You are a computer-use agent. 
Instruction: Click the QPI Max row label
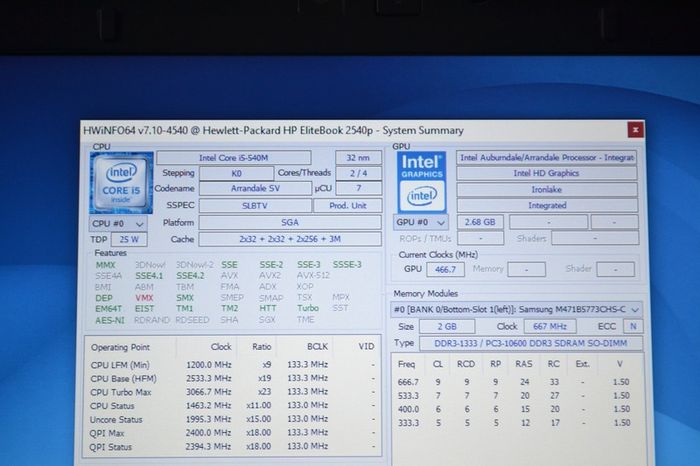point(107,433)
